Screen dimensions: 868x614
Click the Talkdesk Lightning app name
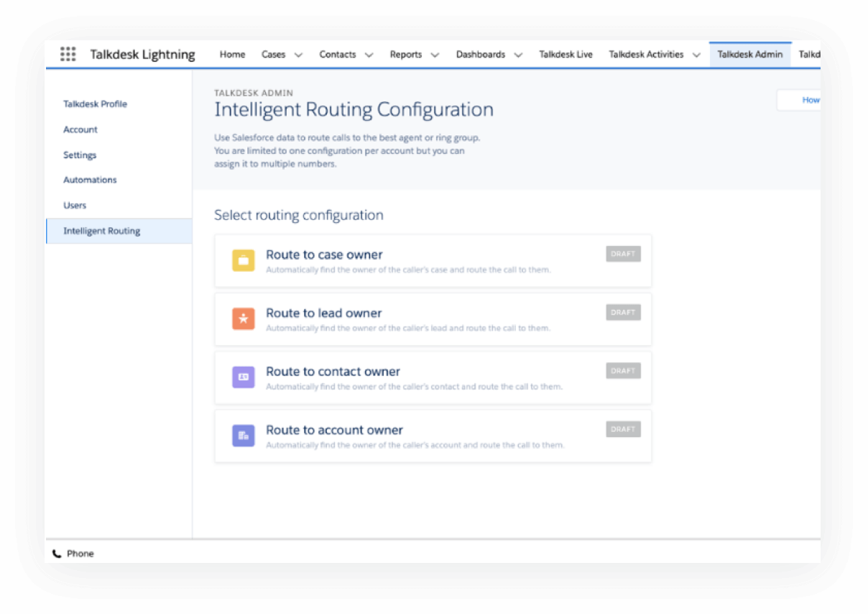[142, 55]
